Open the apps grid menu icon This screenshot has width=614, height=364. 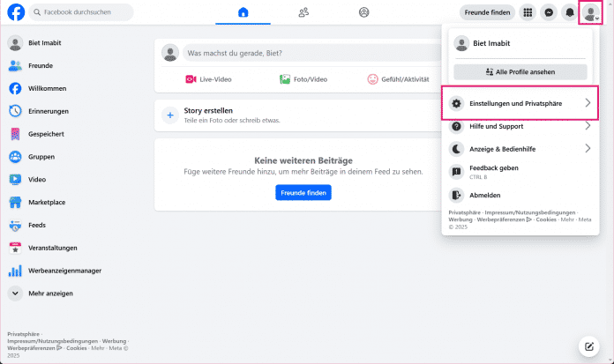click(x=528, y=13)
